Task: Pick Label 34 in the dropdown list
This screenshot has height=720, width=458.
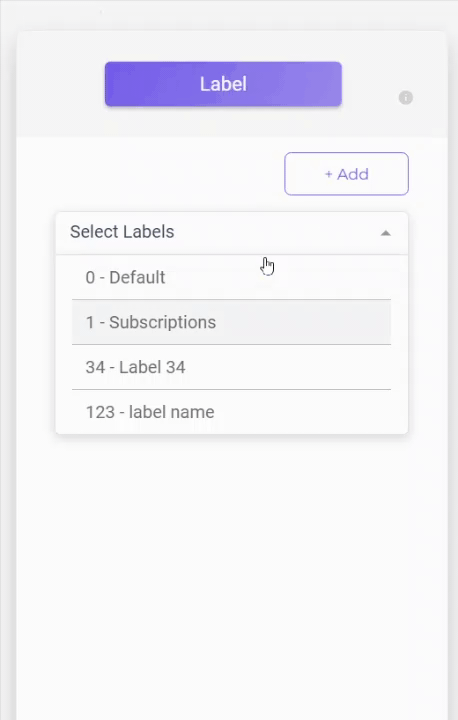Action: pos(232,367)
